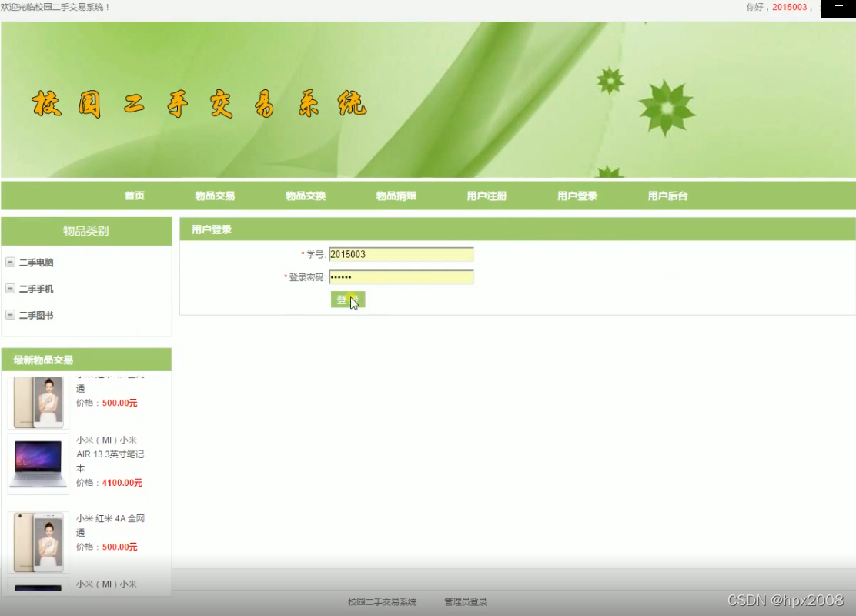The image size is (856, 616).
Task: Click the green 登录 button
Action: (x=348, y=300)
